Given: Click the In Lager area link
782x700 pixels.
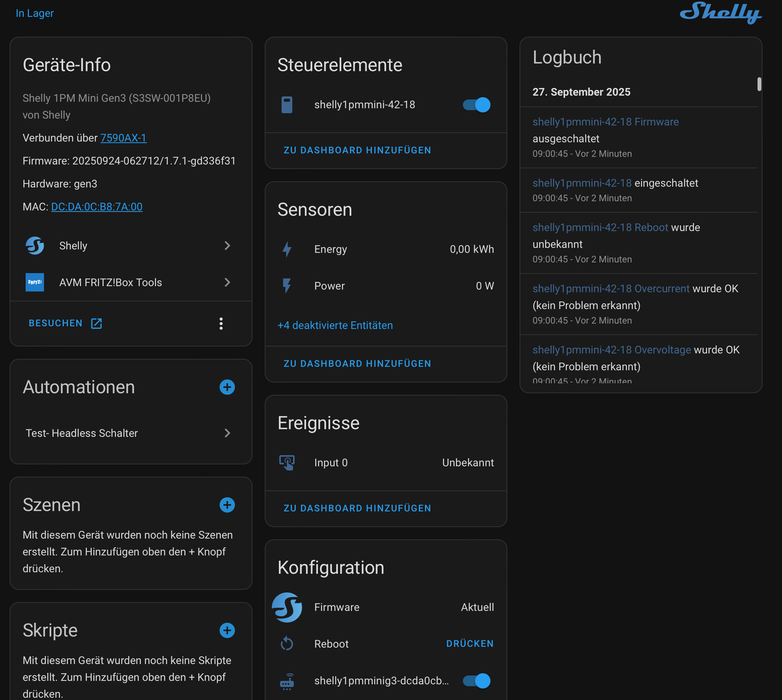Looking at the screenshot, I should tap(34, 13).
